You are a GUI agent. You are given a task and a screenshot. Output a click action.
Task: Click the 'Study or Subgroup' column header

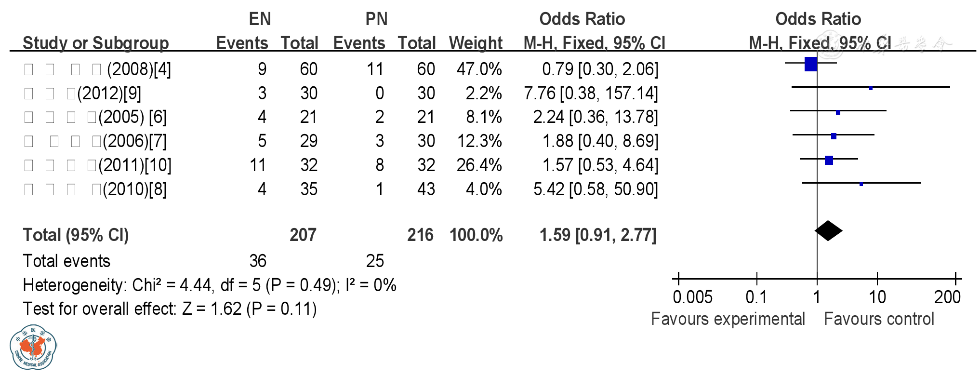coord(95,43)
